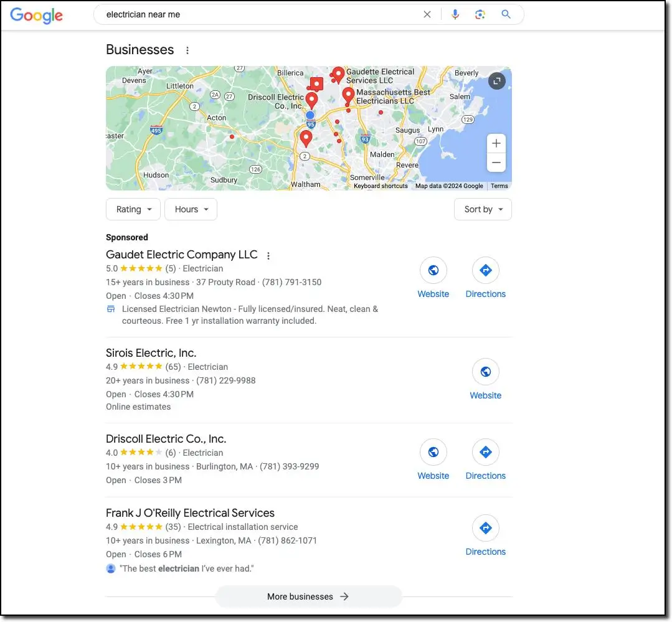Click phone number (781) 393-9299

pyautogui.click(x=289, y=466)
